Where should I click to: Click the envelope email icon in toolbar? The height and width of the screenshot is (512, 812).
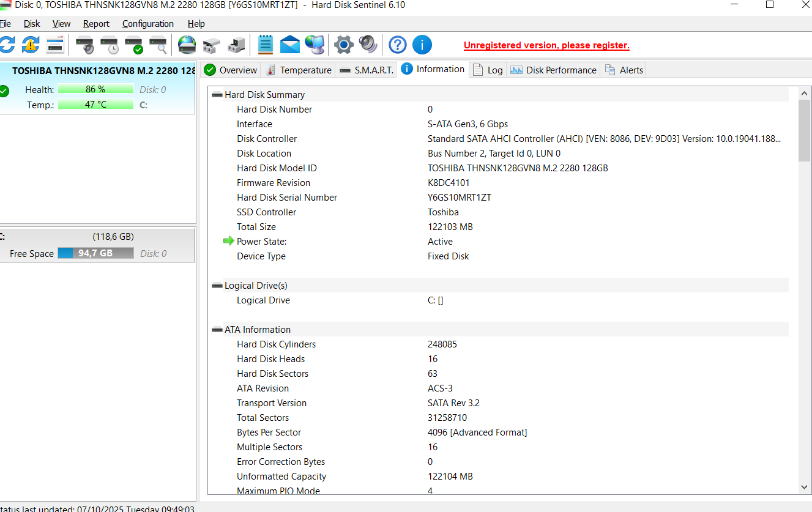(x=289, y=45)
